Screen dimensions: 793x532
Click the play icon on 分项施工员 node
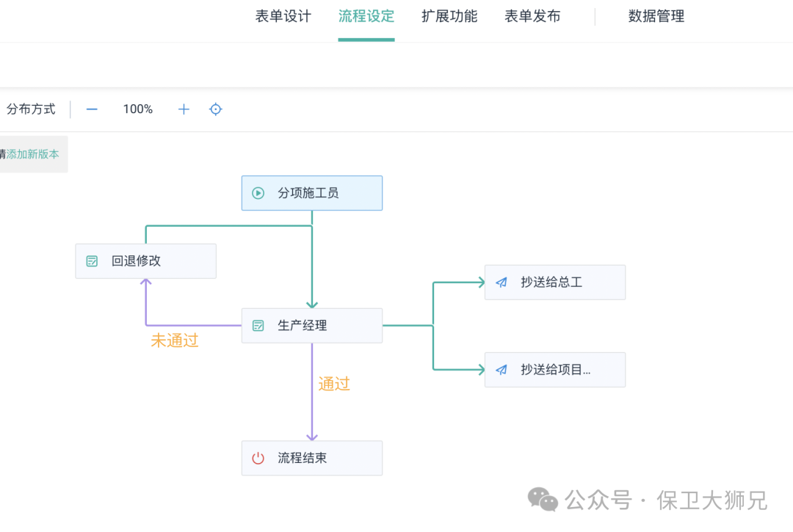[258, 193]
